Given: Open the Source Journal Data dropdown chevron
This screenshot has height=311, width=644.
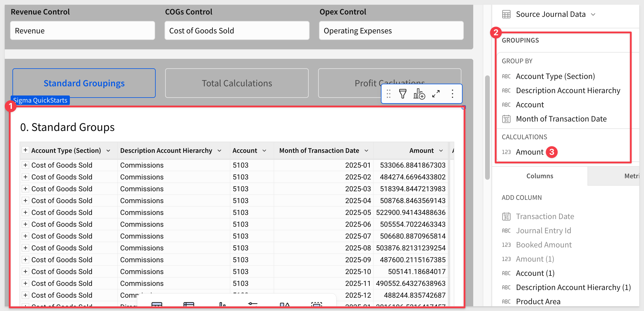Looking at the screenshot, I should (593, 14).
